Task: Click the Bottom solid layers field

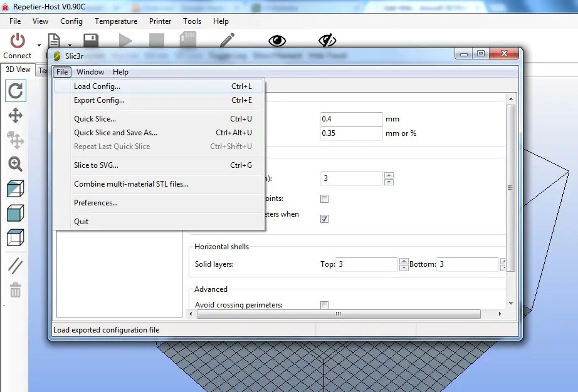Action: [x=468, y=264]
